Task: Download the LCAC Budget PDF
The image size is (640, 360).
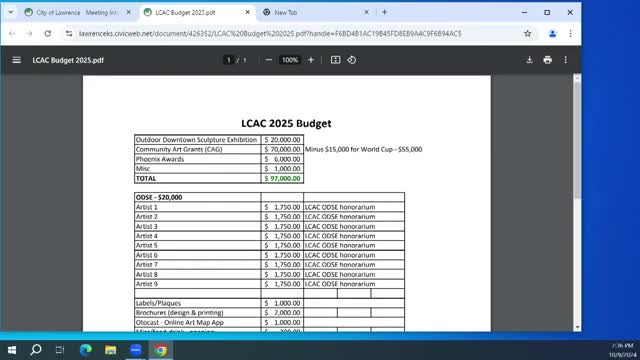Action: 529,60
